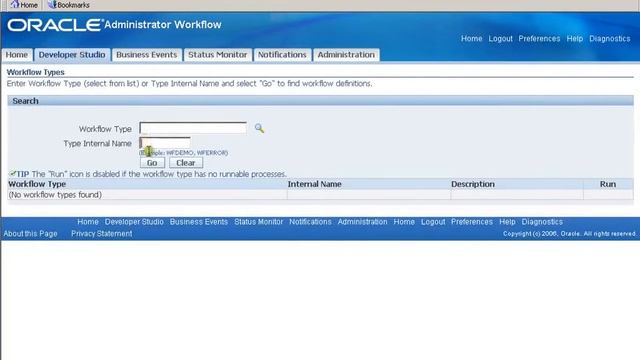Open the Business Events tab

(147, 55)
